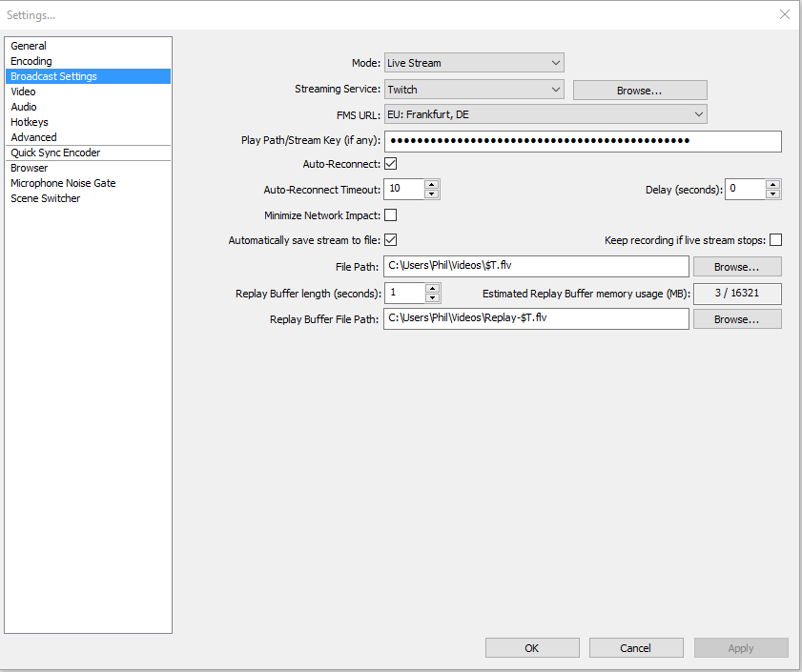Go to the Audio settings section

coord(88,107)
